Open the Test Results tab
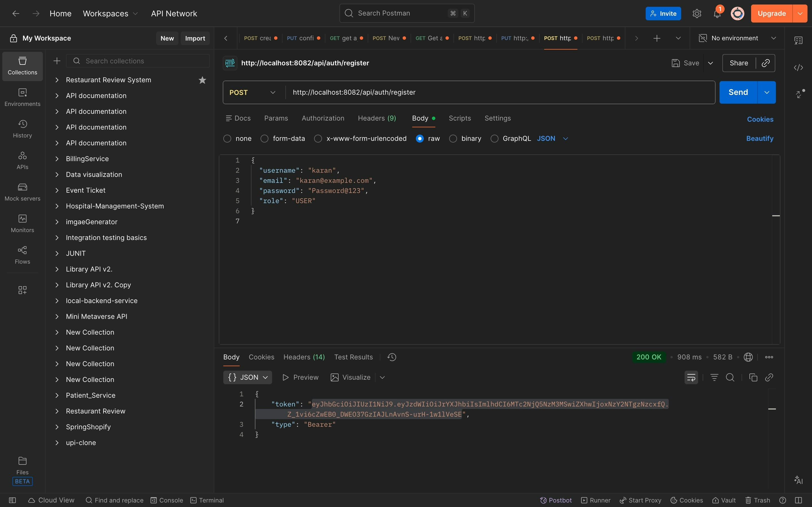The height and width of the screenshot is (507, 812). (x=353, y=357)
